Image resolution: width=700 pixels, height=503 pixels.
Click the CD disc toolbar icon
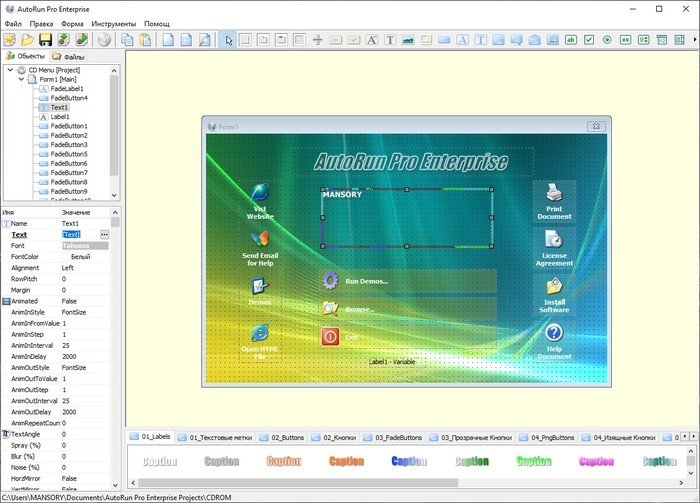104,40
